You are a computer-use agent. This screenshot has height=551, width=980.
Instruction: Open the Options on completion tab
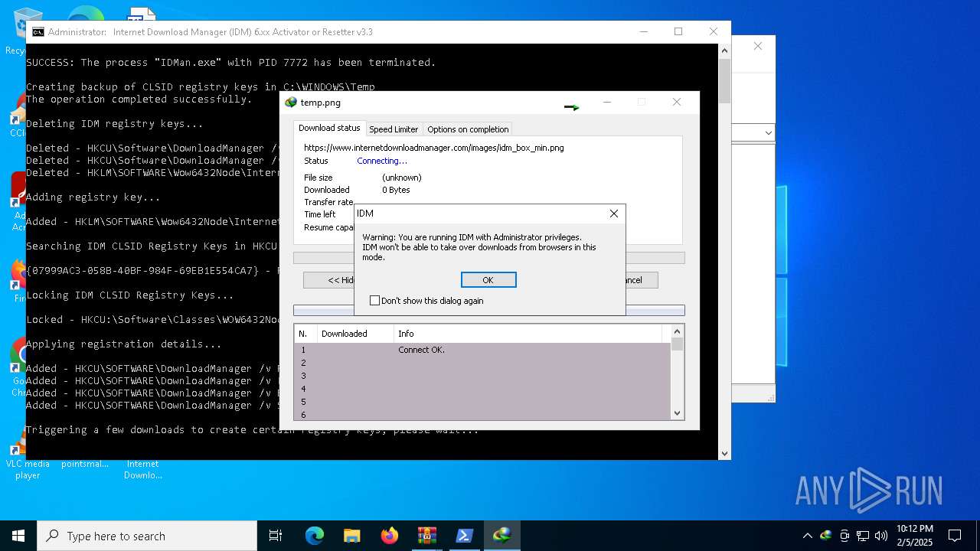(x=468, y=129)
